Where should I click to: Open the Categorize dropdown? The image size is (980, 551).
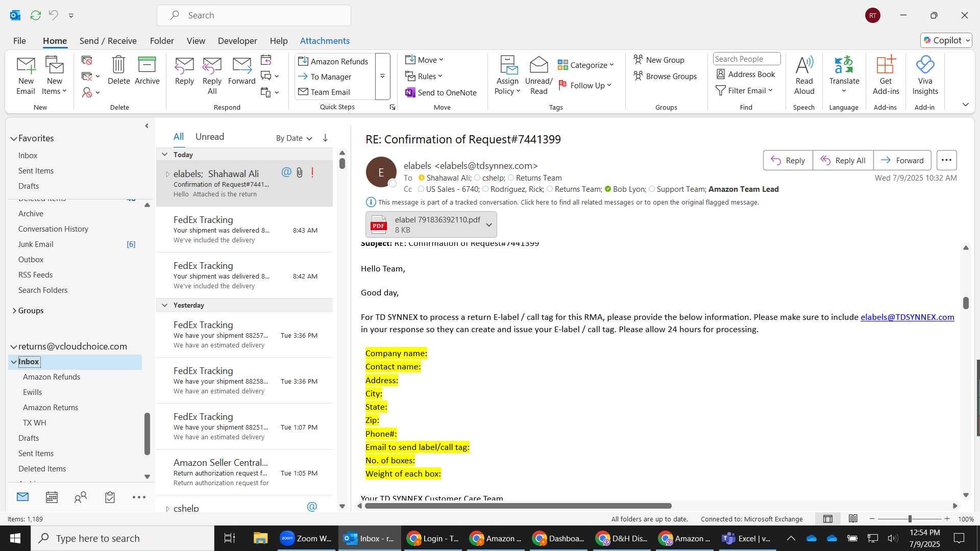[x=586, y=65]
